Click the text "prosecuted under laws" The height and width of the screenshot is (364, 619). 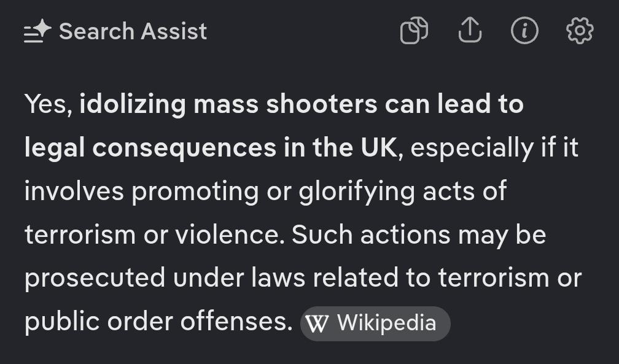coord(165,279)
